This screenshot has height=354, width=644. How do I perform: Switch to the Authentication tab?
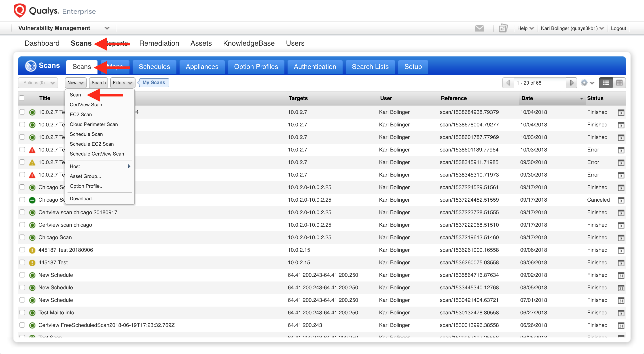tap(315, 66)
